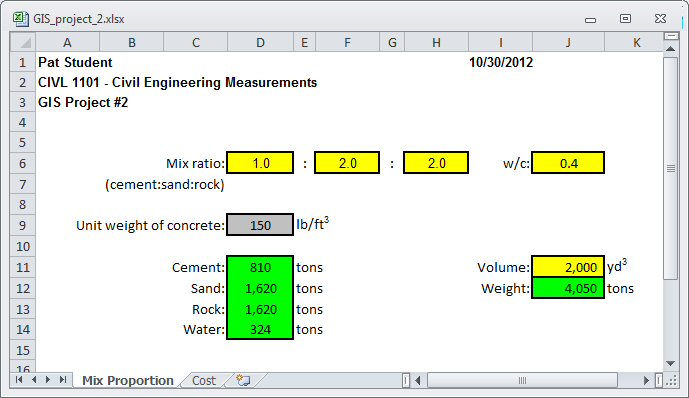Select the Mix Proportion sheet tab
The height and width of the screenshot is (398, 689).
pos(128,380)
